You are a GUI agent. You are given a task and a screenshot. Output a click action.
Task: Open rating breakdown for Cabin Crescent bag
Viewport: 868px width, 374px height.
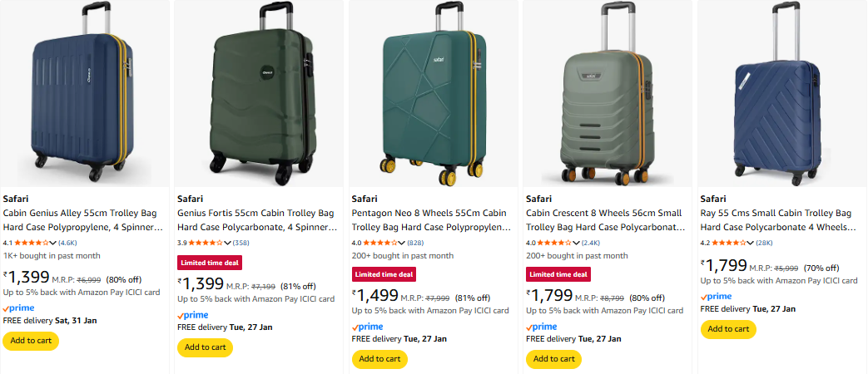(x=577, y=243)
